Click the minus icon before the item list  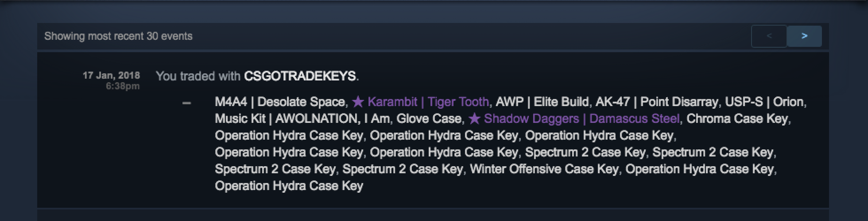click(x=187, y=103)
